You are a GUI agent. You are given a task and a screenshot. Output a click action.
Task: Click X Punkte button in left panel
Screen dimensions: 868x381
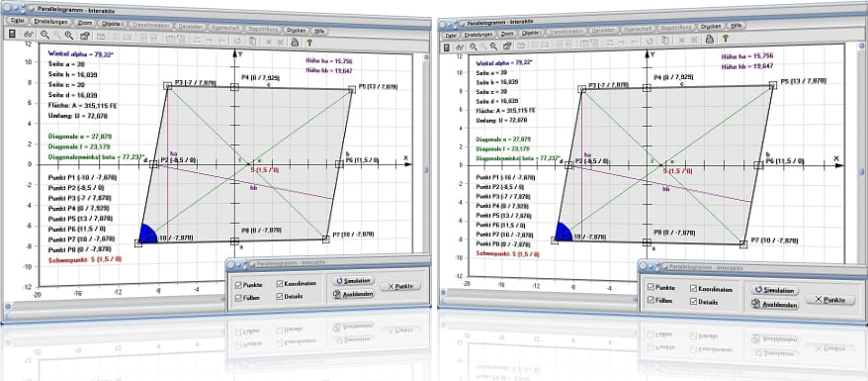(x=400, y=286)
